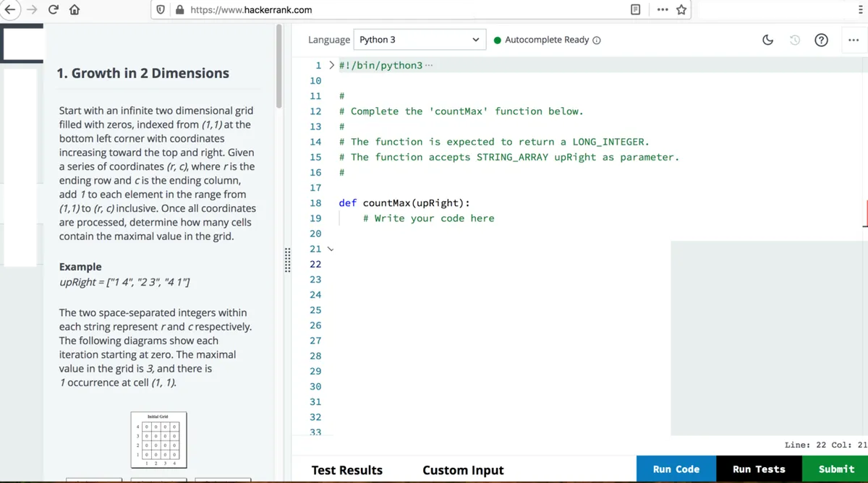The width and height of the screenshot is (868, 483).
Task: Click the info icon beside Autocomplete Ready
Action: [x=597, y=40]
